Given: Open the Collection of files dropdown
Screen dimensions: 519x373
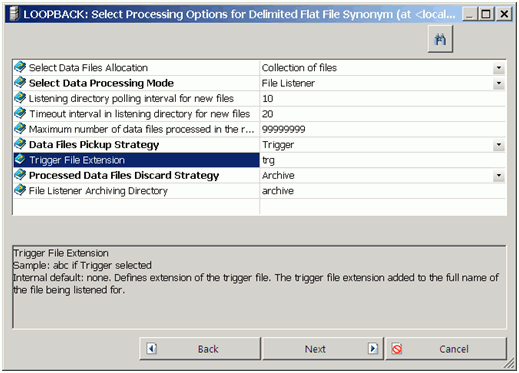Looking at the screenshot, I should 499,68.
